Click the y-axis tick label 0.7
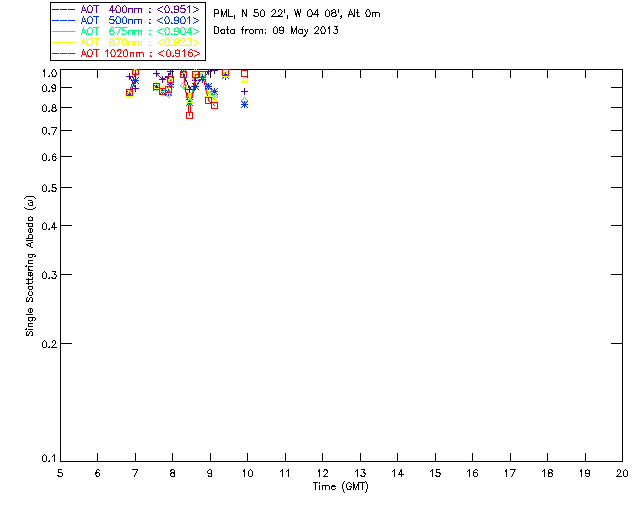640x512 pixels. click(49, 131)
